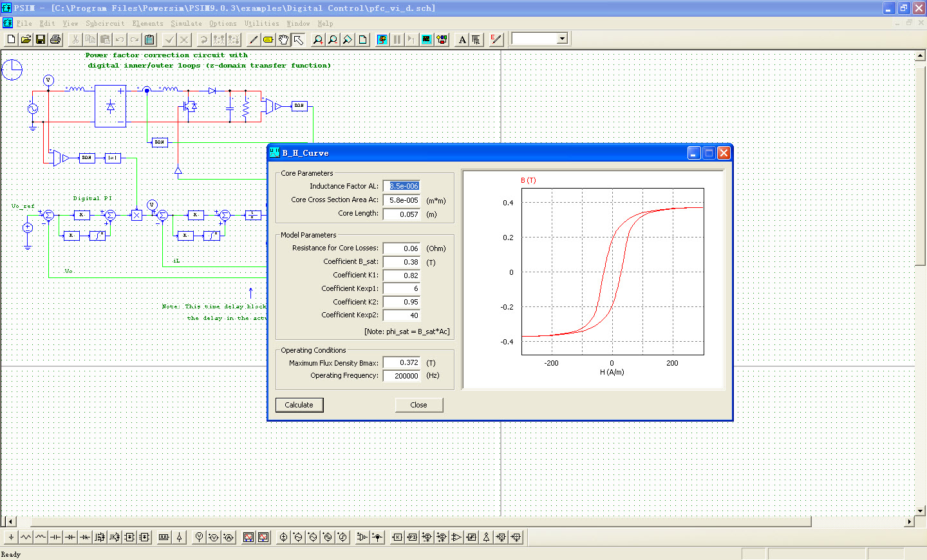This screenshot has width=927, height=560.
Task: Edit the Coefficient K1 field
Action: click(x=402, y=275)
